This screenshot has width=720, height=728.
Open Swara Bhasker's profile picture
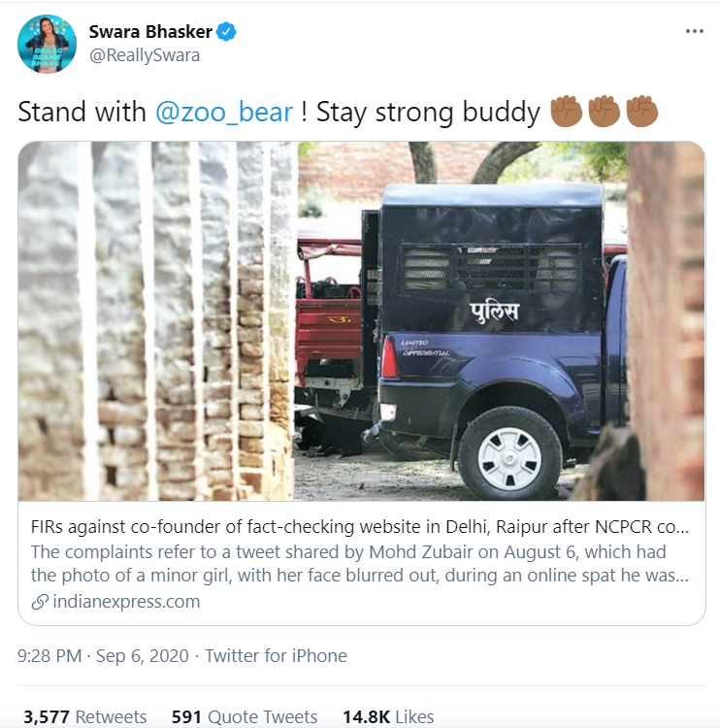click(47, 44)
